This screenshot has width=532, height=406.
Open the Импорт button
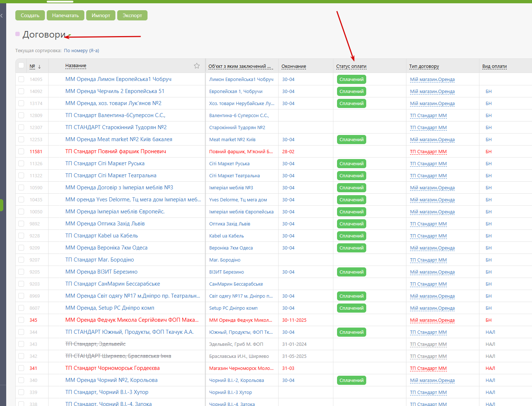pyautogui.click(x=101, y=15)
